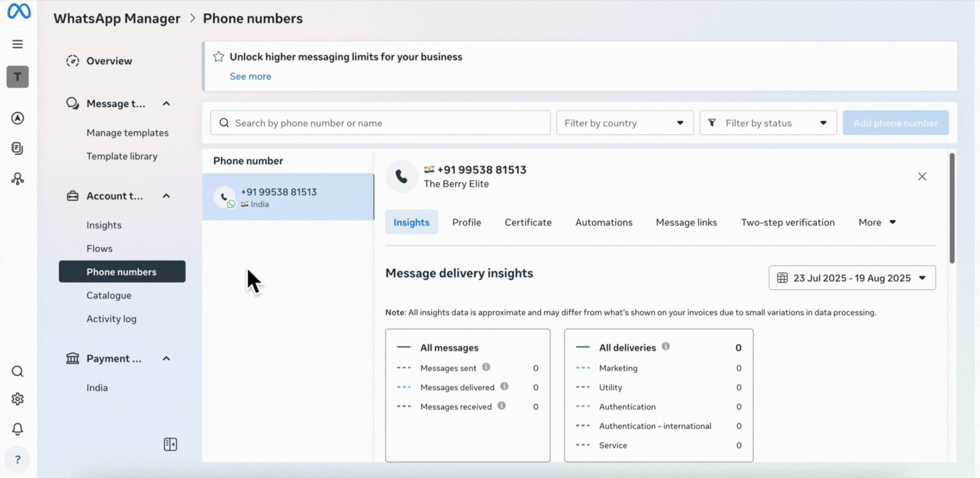Click the See more link
Screen dimensions: 980x478
(x=250, y=76)
